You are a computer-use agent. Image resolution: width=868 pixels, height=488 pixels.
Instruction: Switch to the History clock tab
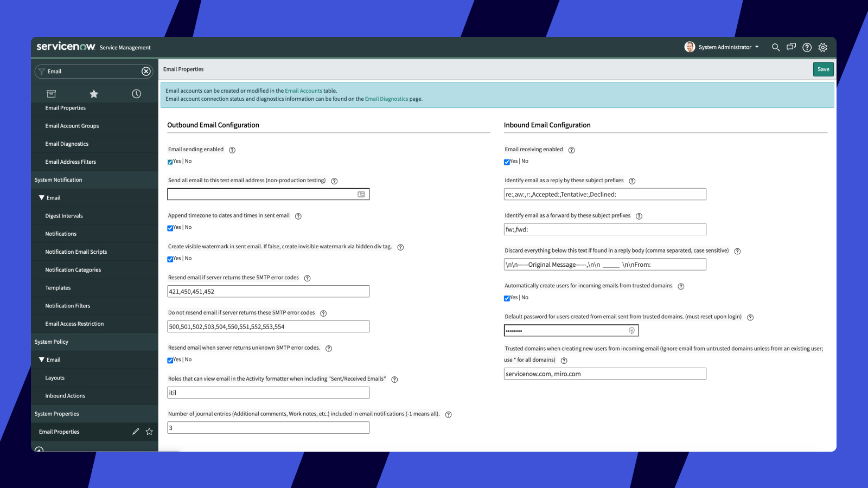click(136, 93)
